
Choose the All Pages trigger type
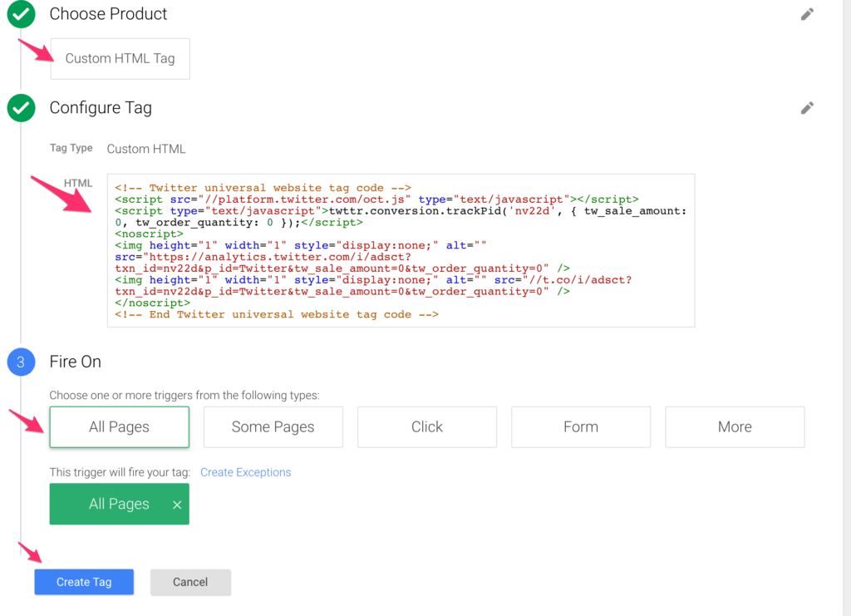[120, 427]
